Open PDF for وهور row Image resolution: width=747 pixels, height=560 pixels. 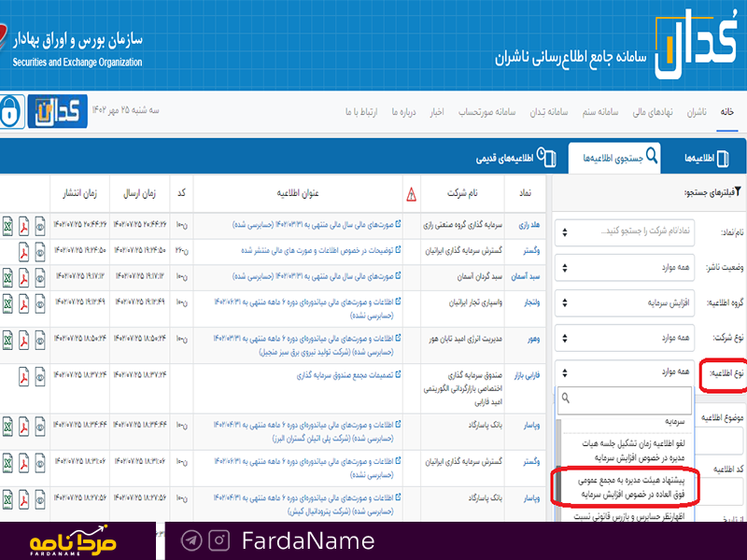[x=24, y=341]
